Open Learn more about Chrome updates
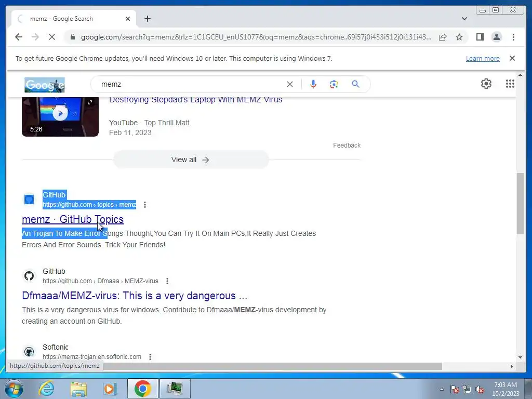The height and width of the screenshot is (399, 532). pyautogui.click(x=483, y=58)
